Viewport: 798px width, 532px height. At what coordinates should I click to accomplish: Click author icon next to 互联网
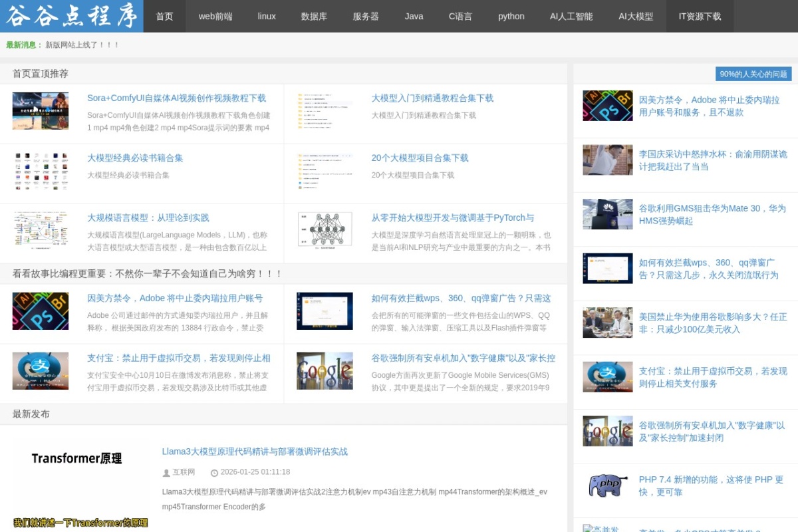click(166, 473)
